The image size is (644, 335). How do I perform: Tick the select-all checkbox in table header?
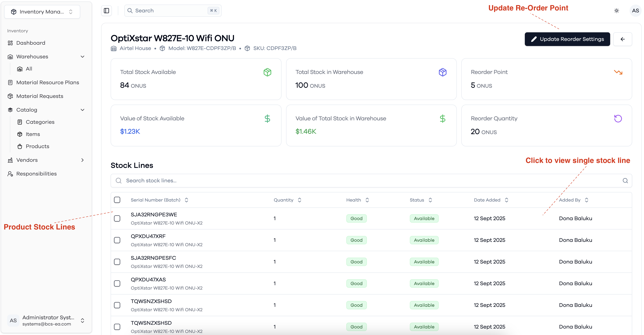pyautogui.click(x=117, y=200)
